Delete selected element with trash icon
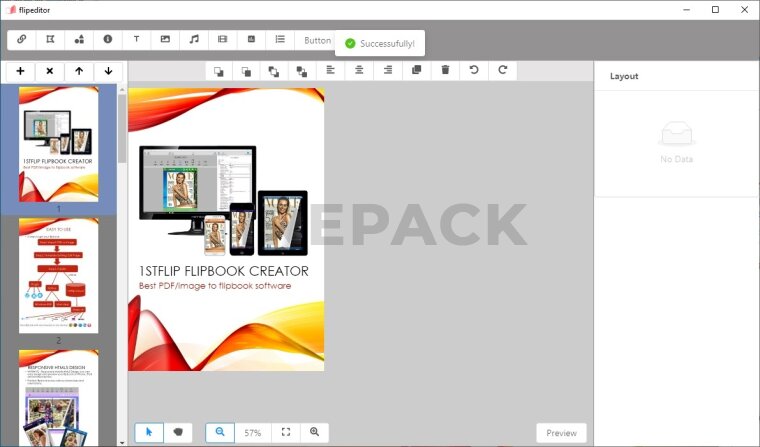 445,71
